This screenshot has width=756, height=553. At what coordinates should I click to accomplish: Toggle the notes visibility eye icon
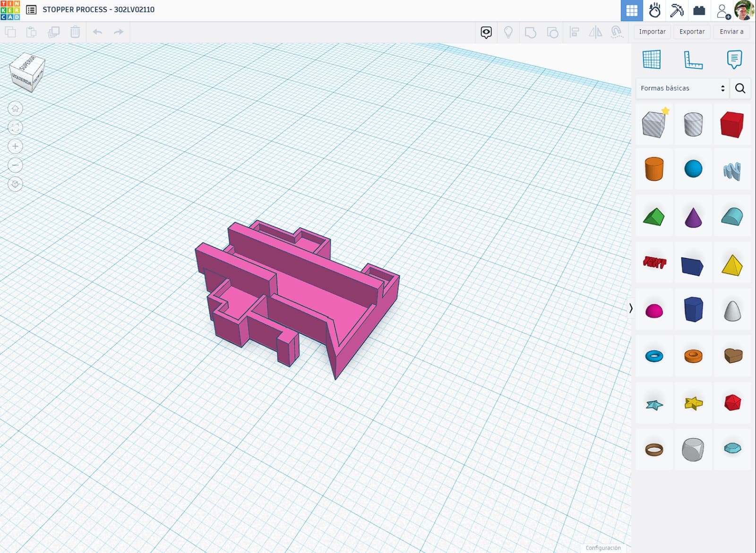pos(486,32)
